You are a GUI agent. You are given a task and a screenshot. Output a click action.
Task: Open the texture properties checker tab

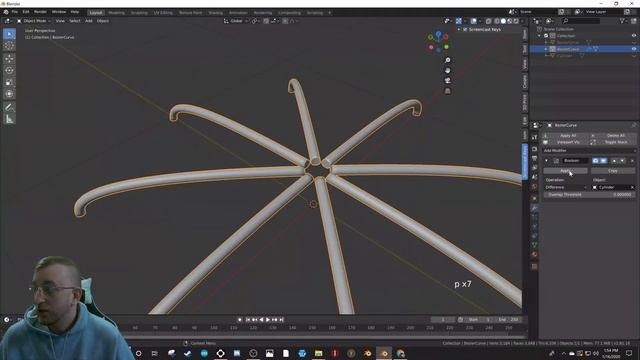click(x=534, y=267)
